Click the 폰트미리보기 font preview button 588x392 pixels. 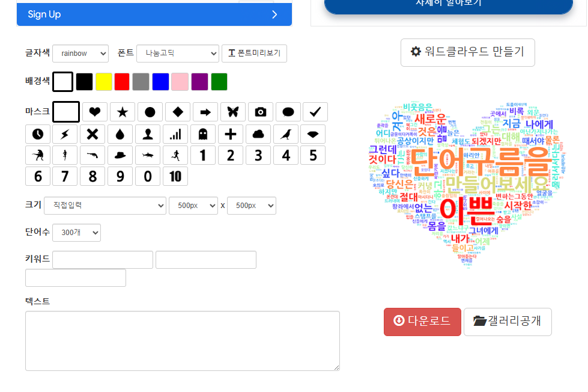click(x=254, y=54)
